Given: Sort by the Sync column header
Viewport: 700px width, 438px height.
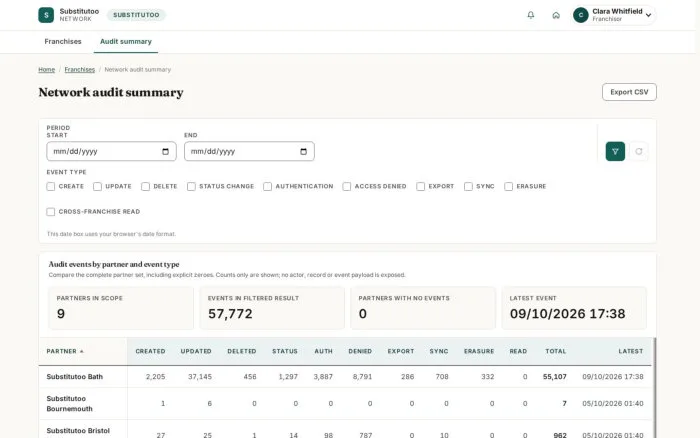Looking at the screenshot, I should click(439, 351).
